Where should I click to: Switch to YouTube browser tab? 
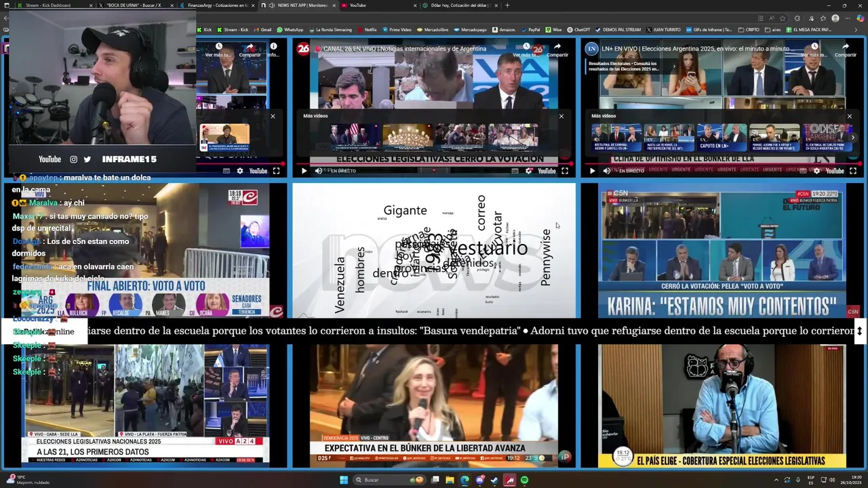point(378,5)
